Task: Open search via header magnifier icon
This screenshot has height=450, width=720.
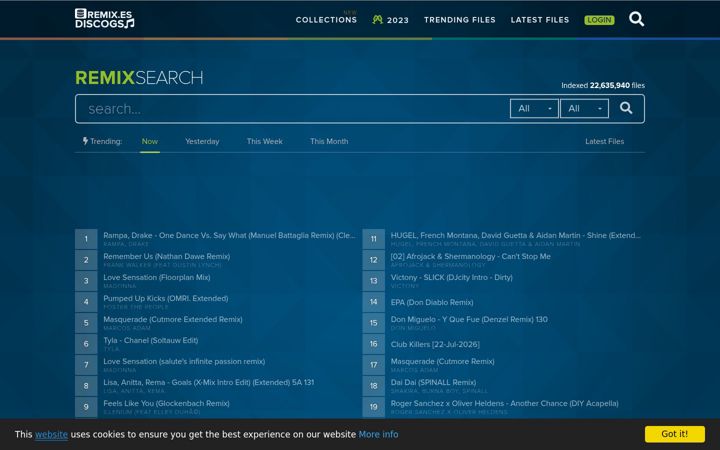Action: pyautogui.click(x=636, y=19)
